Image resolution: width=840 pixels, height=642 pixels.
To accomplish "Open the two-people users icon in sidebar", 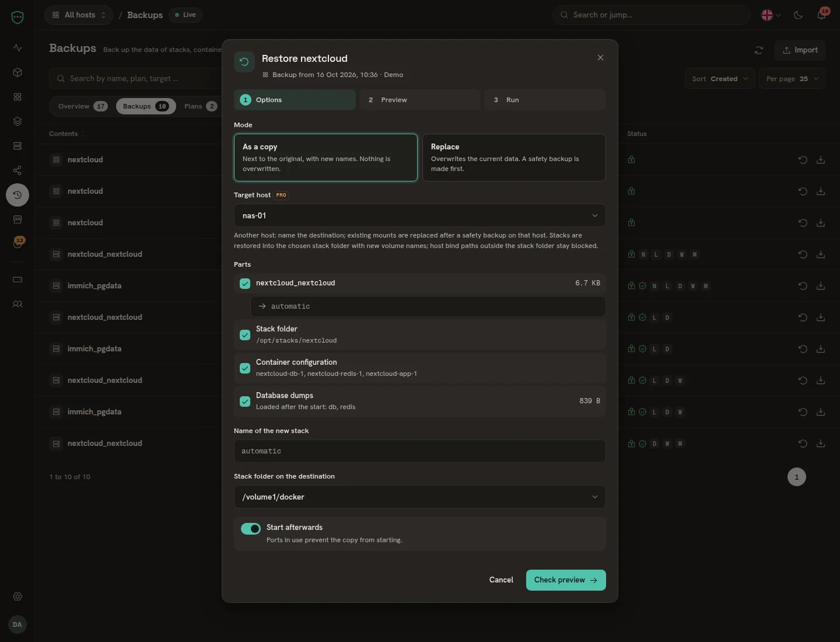I will (17, 304).
